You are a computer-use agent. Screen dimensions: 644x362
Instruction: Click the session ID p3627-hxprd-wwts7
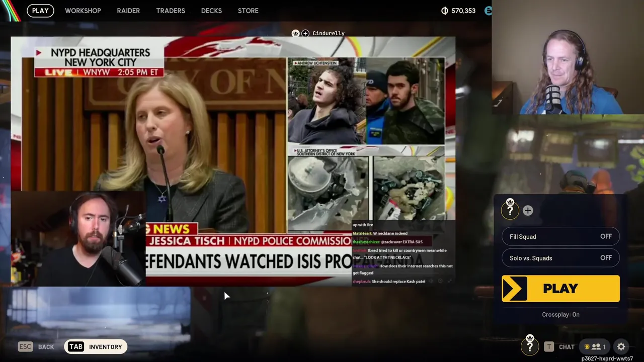click(x=607, y=358)
